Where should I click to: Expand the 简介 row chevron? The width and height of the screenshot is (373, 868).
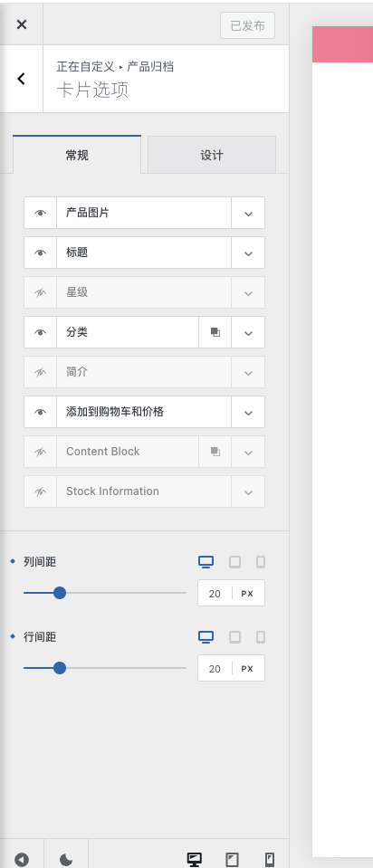click(x=248, y=373)
